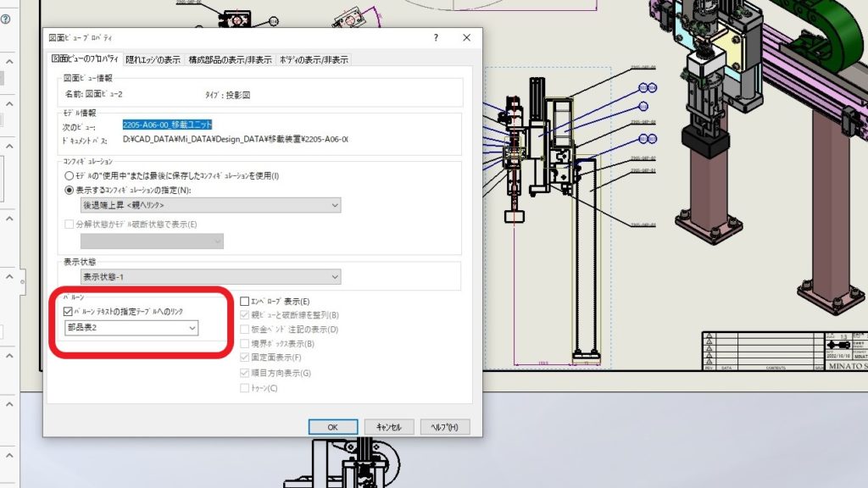Toggle バルーンテキストの指定テーブルへのリンク checkbox
This screenshot has height=488, width=868.
pyautogui.click(x=68, y=312)
